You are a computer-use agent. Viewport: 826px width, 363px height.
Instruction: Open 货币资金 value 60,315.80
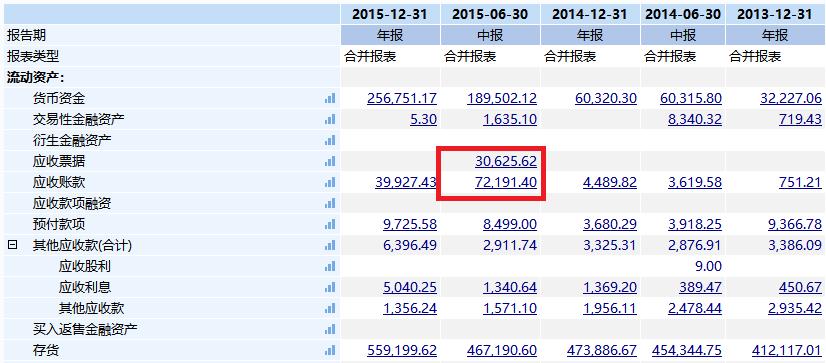pos(691,99)
